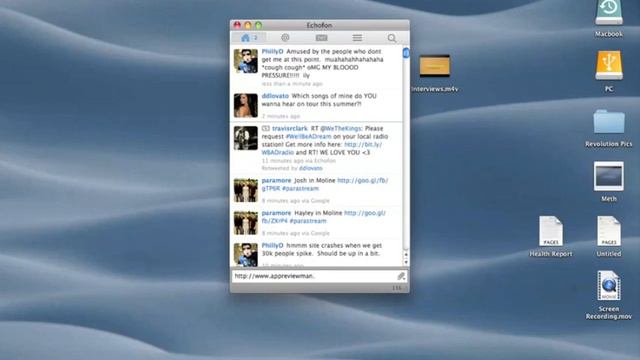This screenshot has width=640, height=360.
Task: Select the PC USB drive icon
Action: (x=609, y=65)
